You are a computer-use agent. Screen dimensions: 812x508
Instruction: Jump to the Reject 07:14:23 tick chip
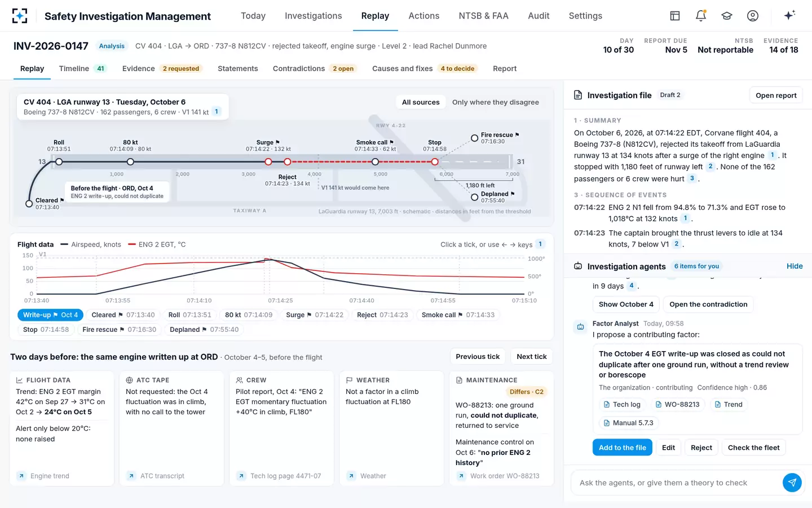click(382, 315)
